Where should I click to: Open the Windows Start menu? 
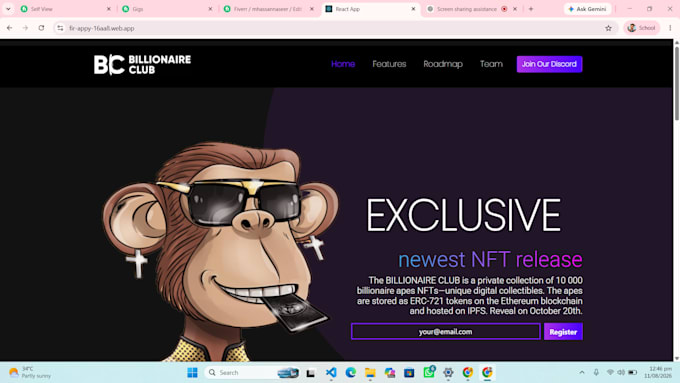tap(193, 373)
